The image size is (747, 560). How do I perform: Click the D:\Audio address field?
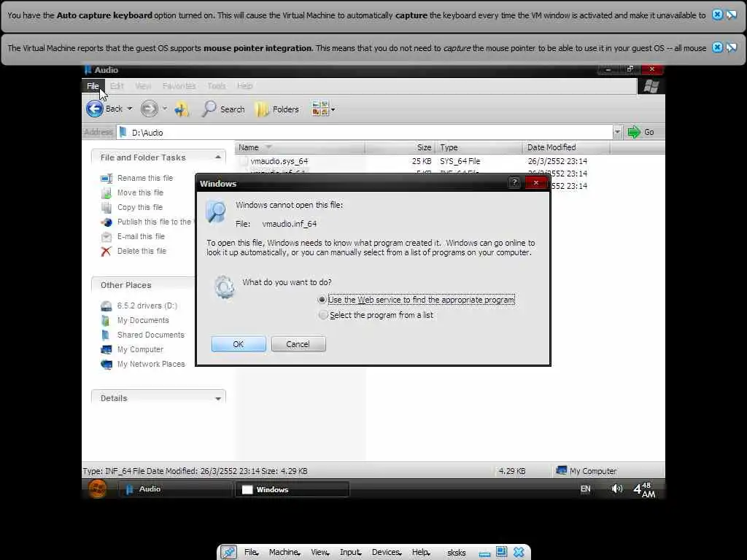pyautogui.click(x=365, y=133)
